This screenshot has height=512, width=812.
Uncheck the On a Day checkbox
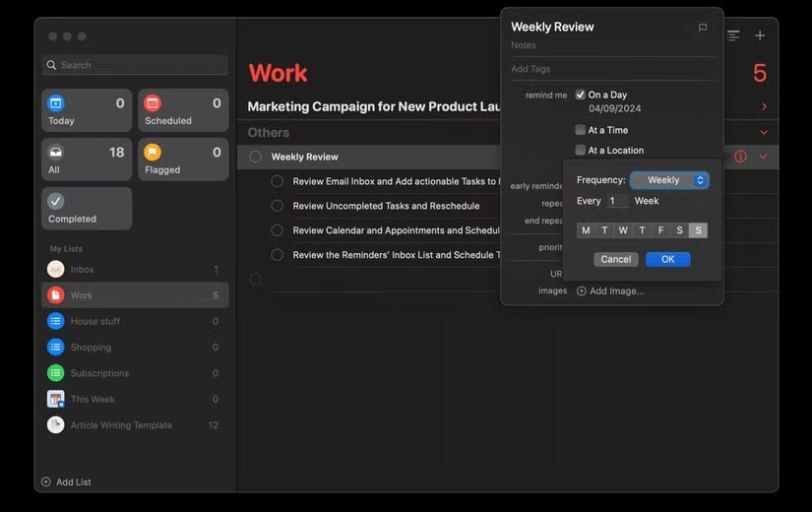581,96
